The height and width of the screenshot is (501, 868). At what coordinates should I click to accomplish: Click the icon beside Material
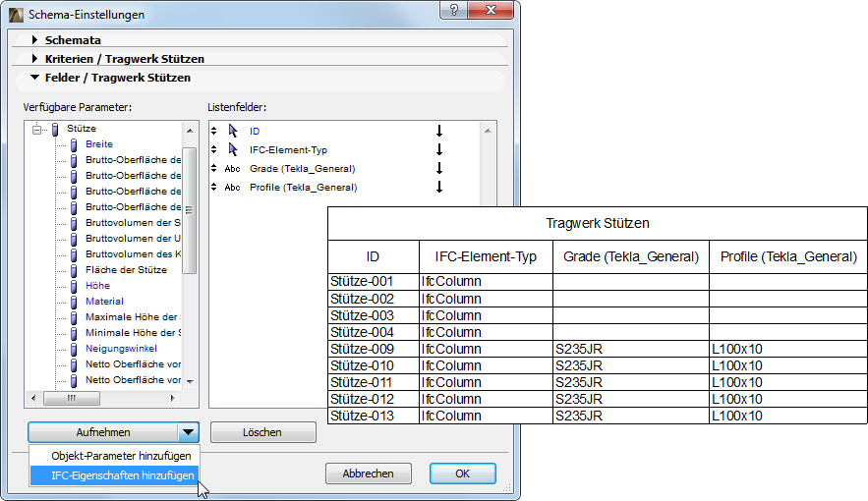tap(74, 303)
